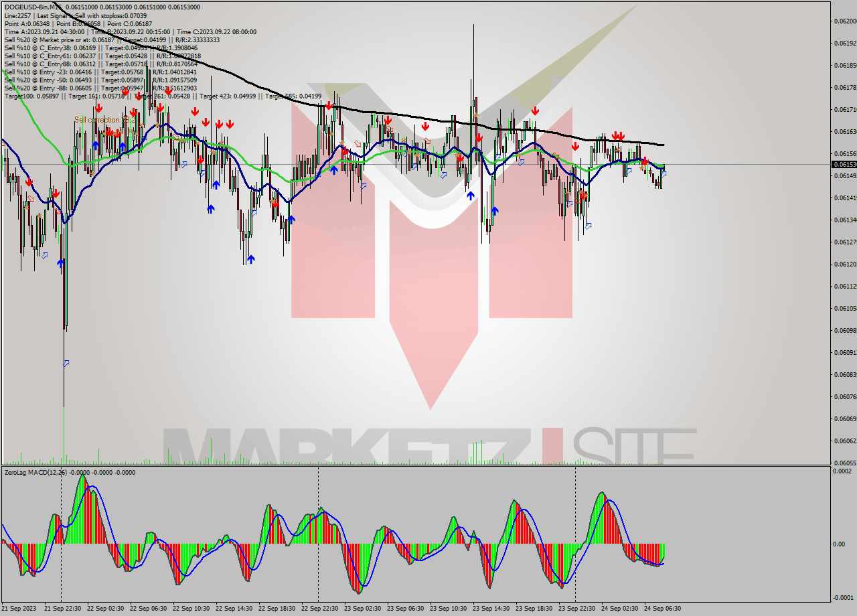
Task: Click the '21 Sep 2023' time axis label
Action: point(19,608)
